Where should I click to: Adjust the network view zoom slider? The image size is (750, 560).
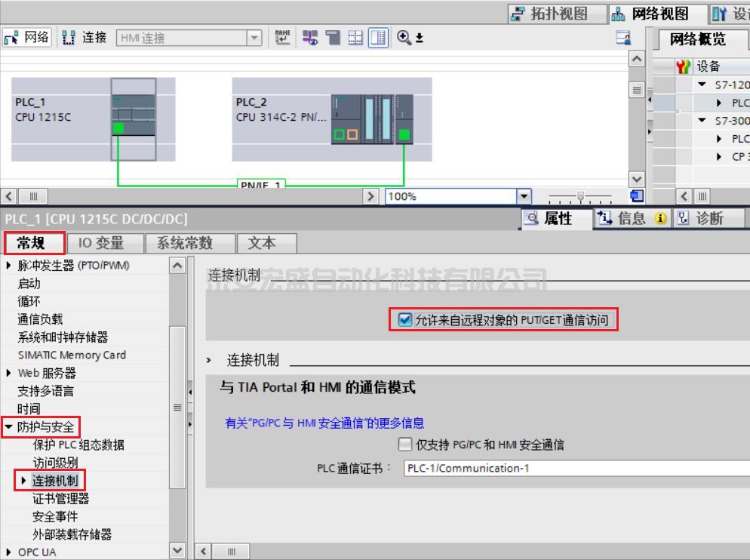pyautogui.click(x=580, y=198)
